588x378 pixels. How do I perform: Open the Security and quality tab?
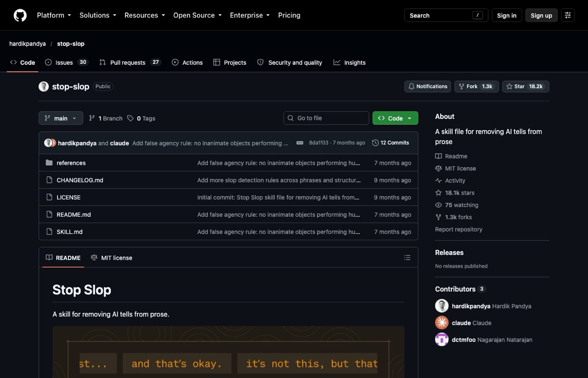pyautogui.click(x=289, y=62)
